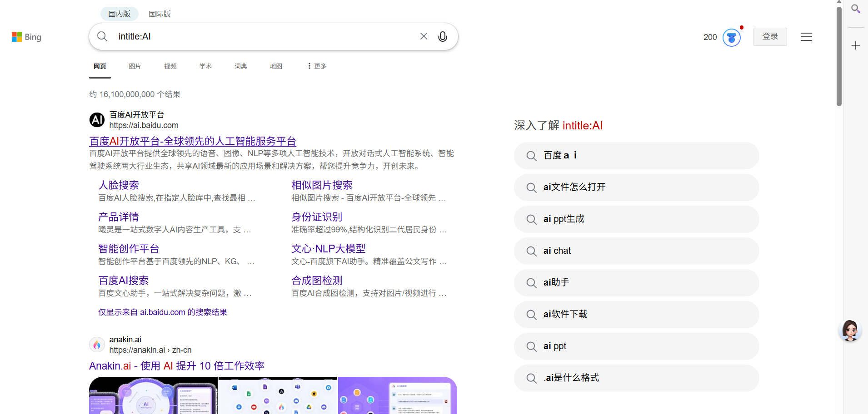868x414 pixels.
Task: Search related suggestion ai ppt
Action: coord(636,346)
